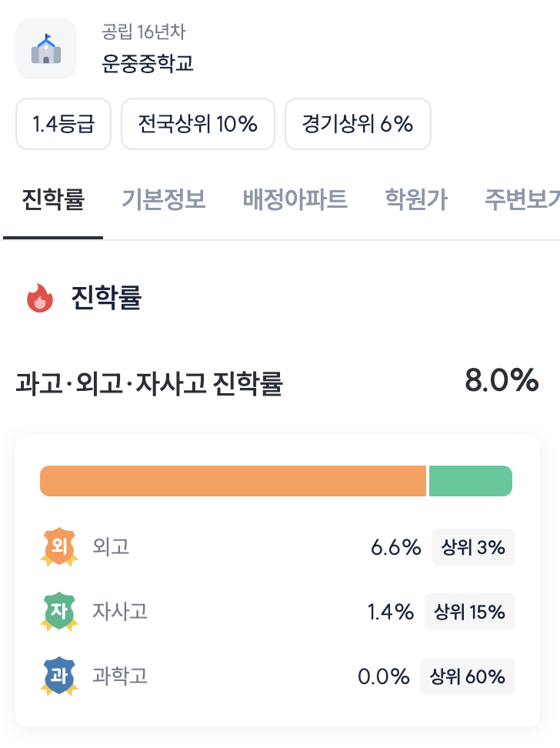
Task: Click the 전국상위 10% chip
Action: (x=198, y=124)
